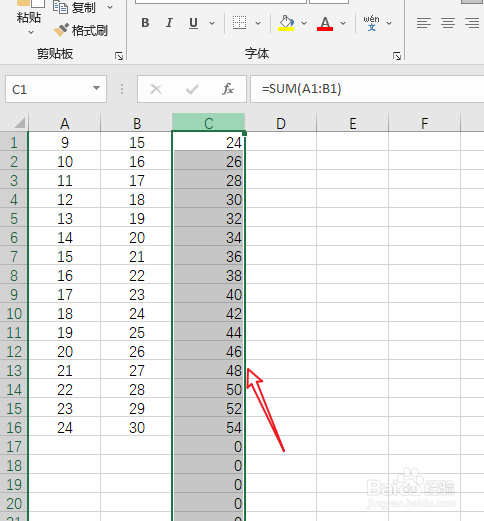
Task: Toggle Italic formatting
Action: 169,23
